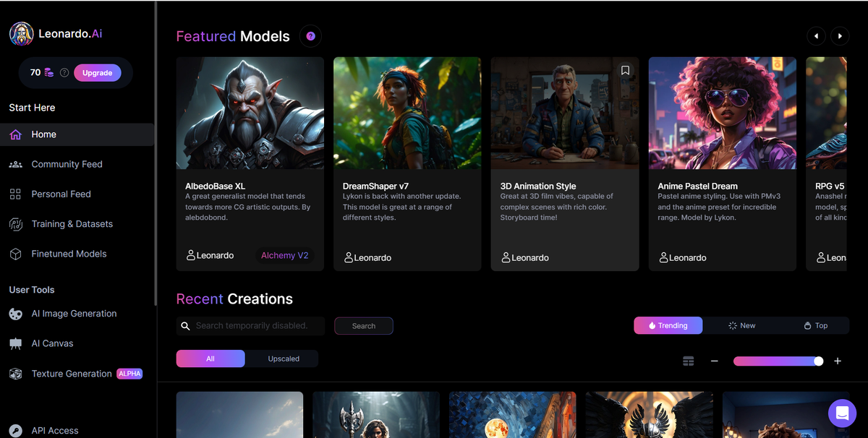The height and width of the screenshot is (438, 868).
Task: Click the Training & Datasets icon
Action: click(x=16, y=224)
